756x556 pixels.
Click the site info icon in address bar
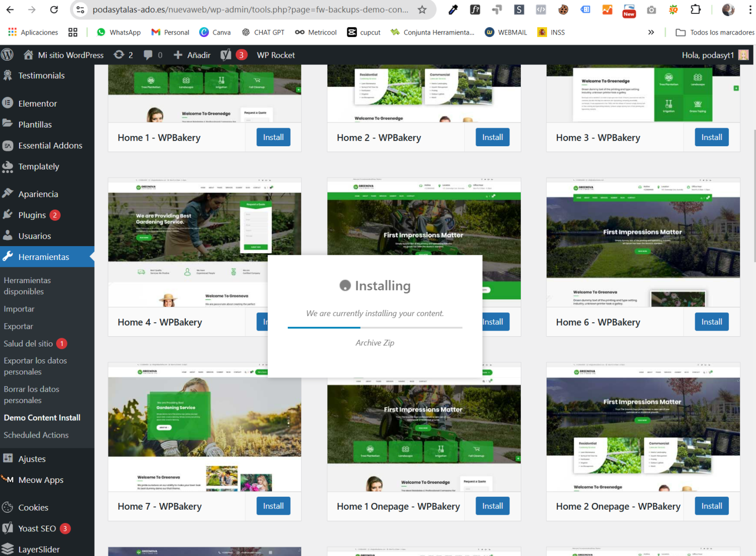pos(80,9)
